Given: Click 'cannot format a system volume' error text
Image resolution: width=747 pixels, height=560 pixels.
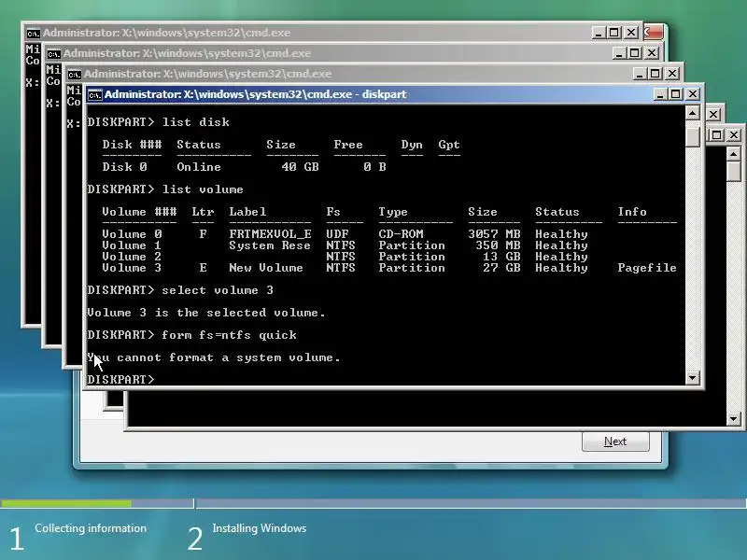Looking at the screenshot, I should coord(225,357).
